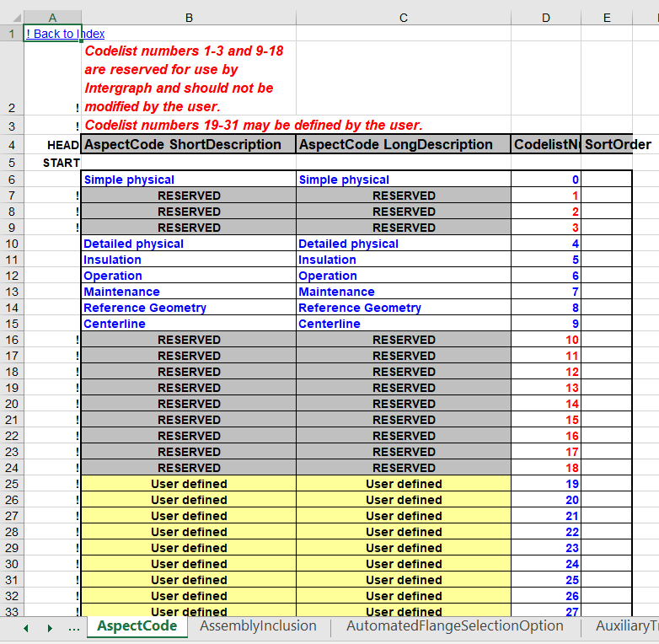
Task: Select the codelist number 12 cell
Action: coord(546,372)
